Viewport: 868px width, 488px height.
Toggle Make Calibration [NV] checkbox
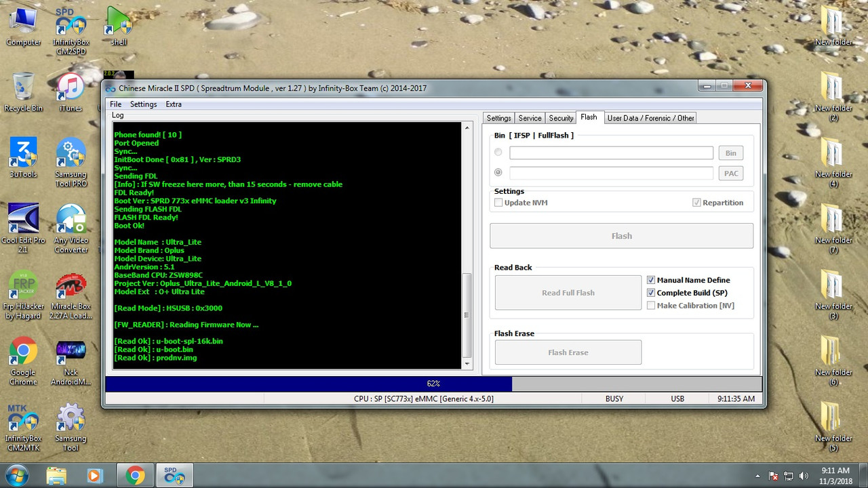point(651,306)
